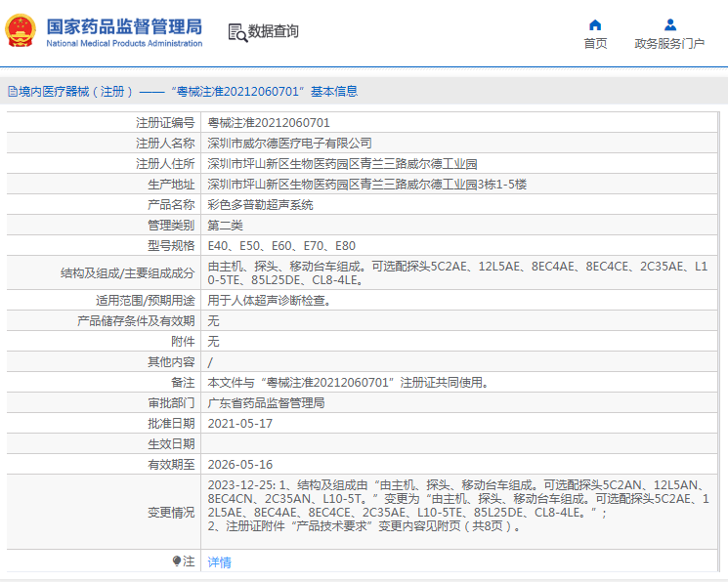Select the 注册人住所 address value
The height and width of the screenshot is (582, 728).
click(x=342, y=163)
